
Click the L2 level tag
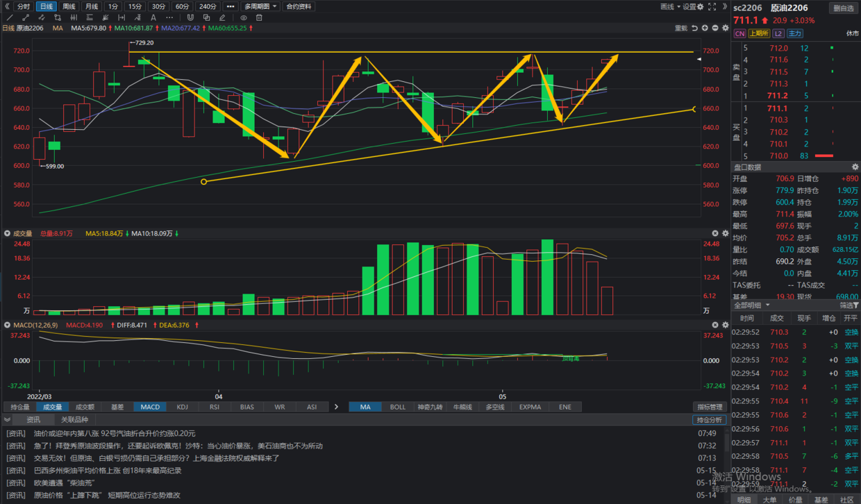point(778,33)
